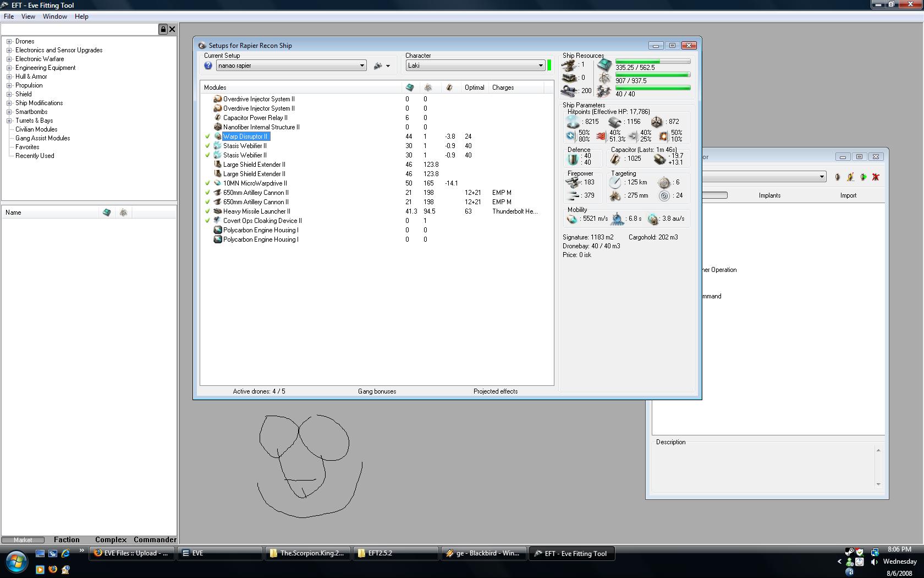Switch to the Commander tab

pos(155,540)
